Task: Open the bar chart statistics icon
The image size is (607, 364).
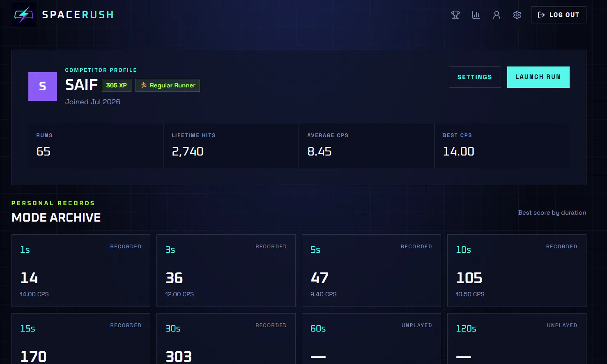Action: (x=476, y=15)
